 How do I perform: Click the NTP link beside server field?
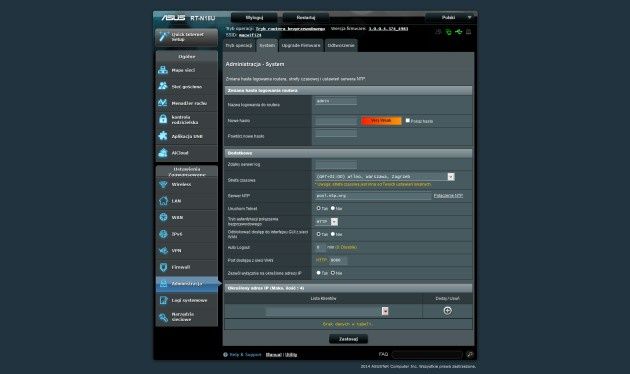448,196
